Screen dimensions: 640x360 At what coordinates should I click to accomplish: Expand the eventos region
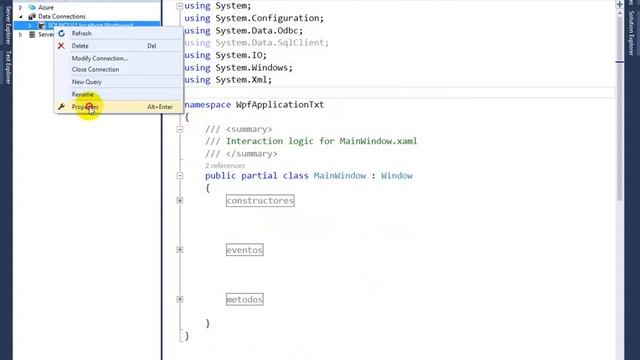click(179, 249)
